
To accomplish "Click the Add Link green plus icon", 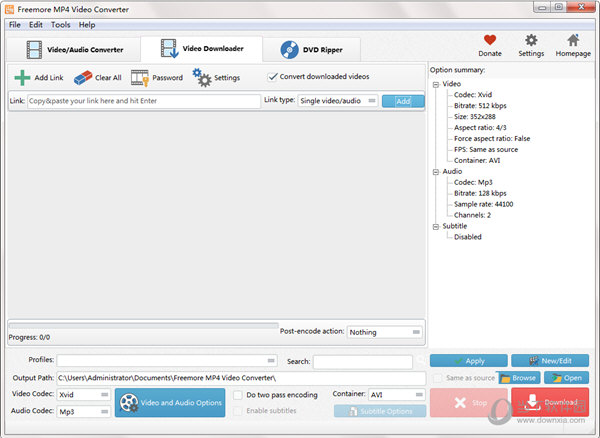I will (x=22, y=78).
